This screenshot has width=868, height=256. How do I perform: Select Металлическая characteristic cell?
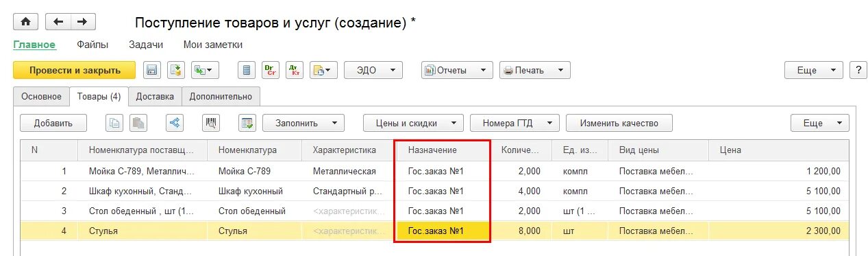(349, 172)
